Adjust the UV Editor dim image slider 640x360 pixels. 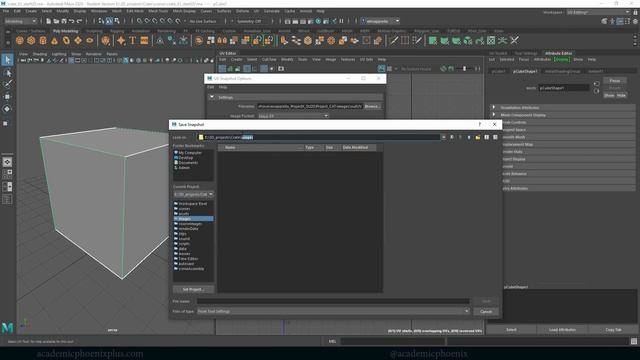(464, 69)
